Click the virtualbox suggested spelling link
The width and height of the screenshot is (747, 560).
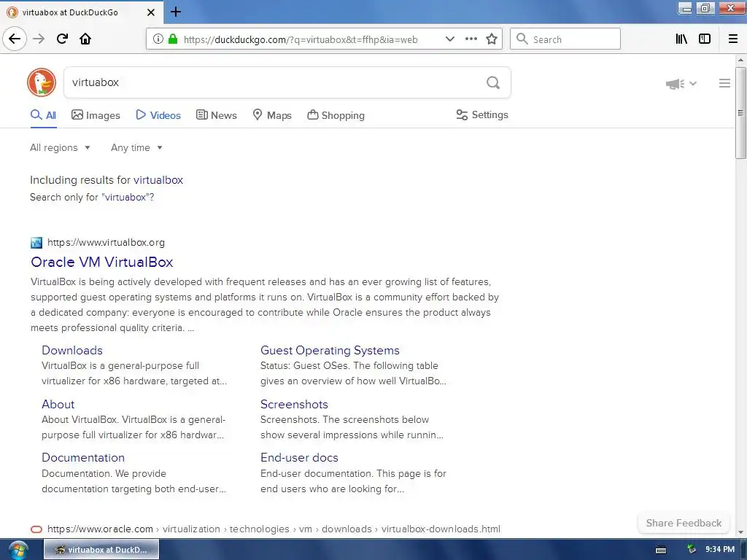(158, 180)
